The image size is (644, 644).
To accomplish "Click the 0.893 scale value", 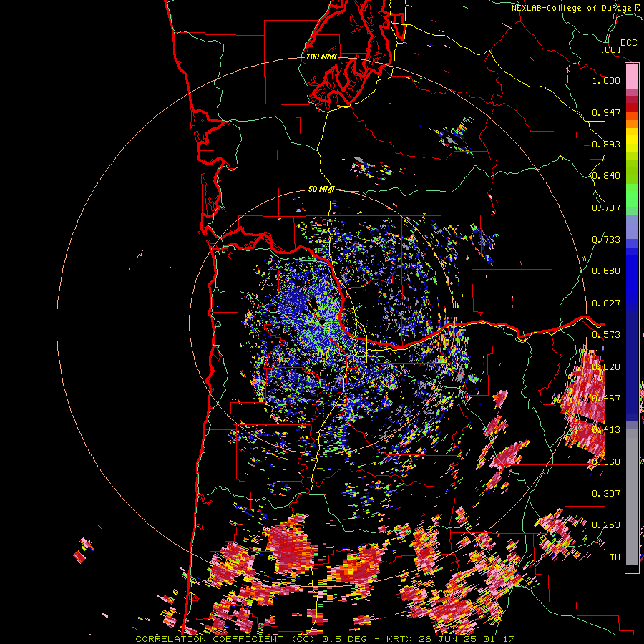I will pyautogui.click(x=606, y=144).
